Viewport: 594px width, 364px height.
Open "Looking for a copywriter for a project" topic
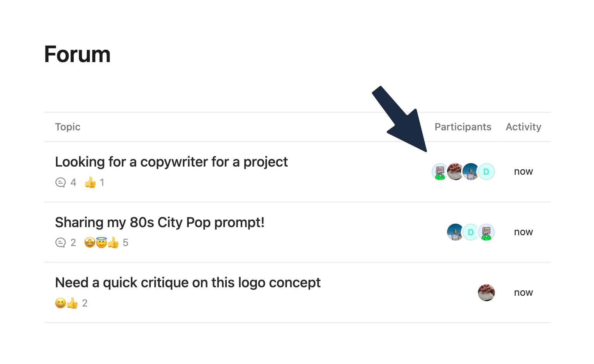coord(171,162)
